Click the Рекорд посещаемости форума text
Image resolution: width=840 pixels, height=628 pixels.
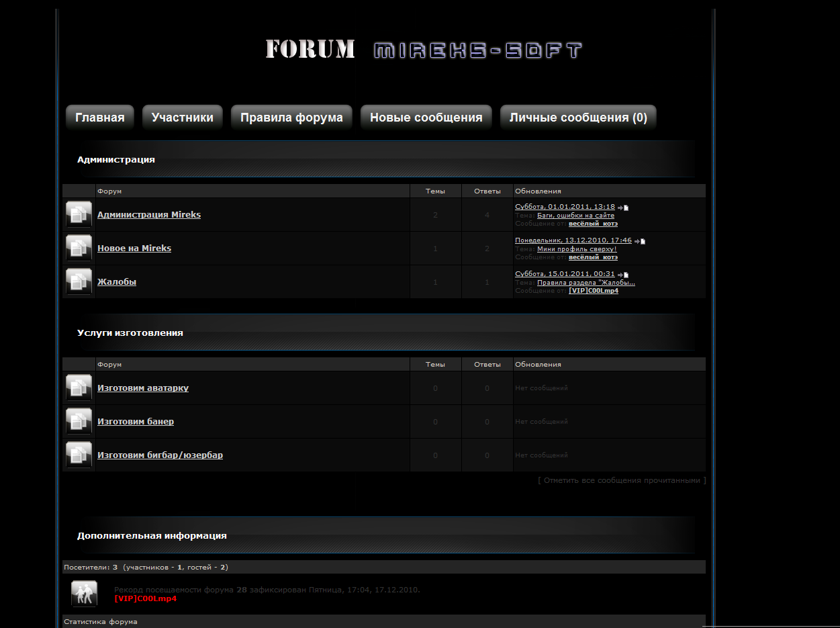click(x=267, y=590)
